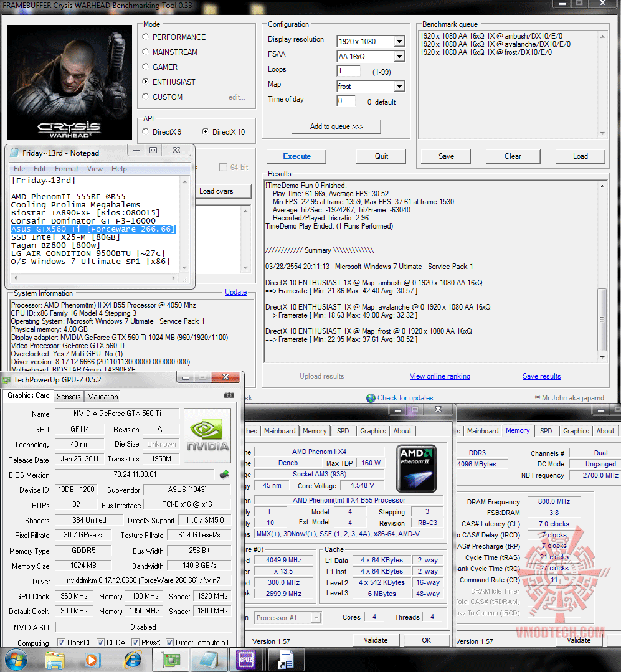Open the View online ranking link
Image resolution: width=621 pixels, height=672 pixels.
click(x=440, y=376)
